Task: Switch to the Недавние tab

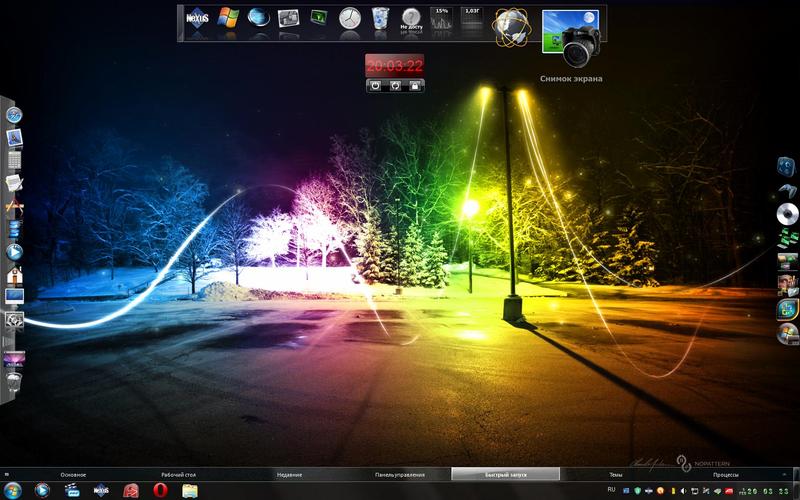Action: point(289,474)
